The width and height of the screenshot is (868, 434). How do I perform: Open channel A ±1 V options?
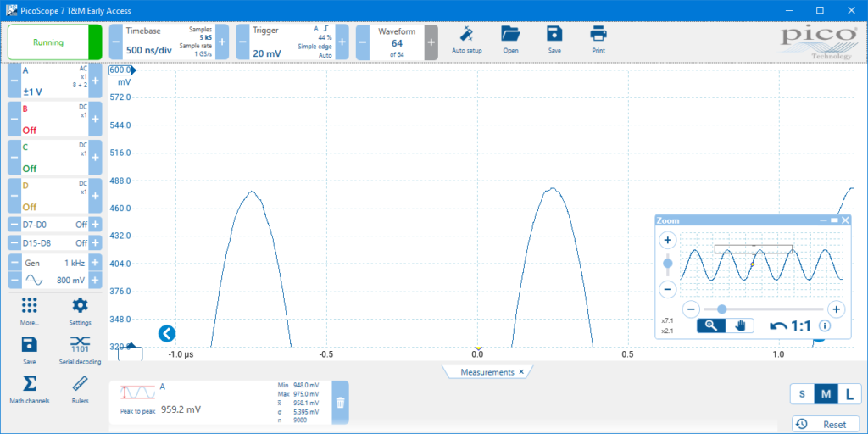click(55, 81)
